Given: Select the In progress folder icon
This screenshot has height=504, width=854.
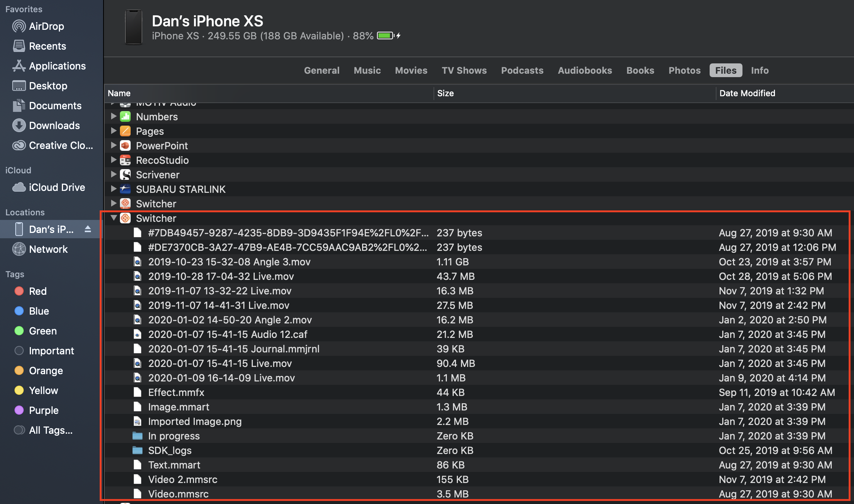Looking at the screenshot, I should pyautogui.click(x=137, y=436).
